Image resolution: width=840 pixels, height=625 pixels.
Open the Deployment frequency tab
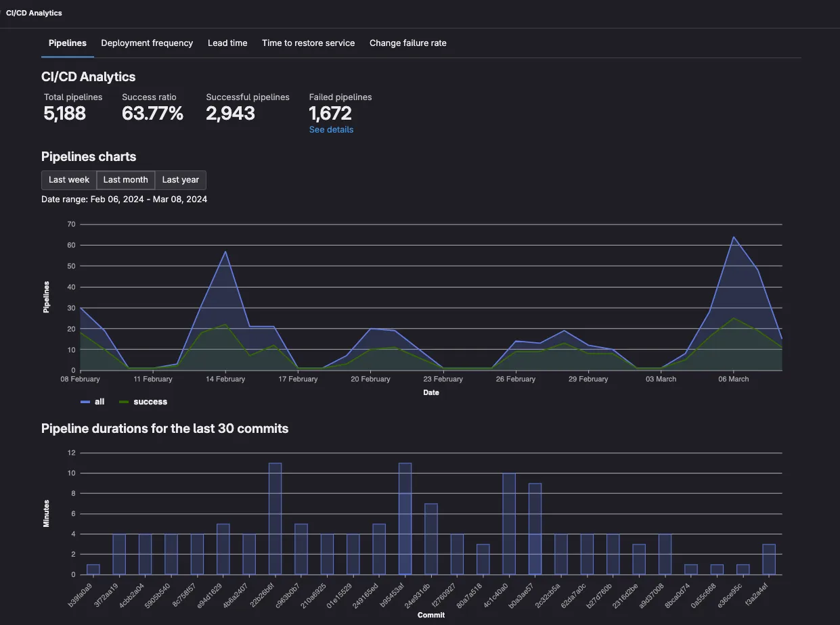tap(147, 43)
